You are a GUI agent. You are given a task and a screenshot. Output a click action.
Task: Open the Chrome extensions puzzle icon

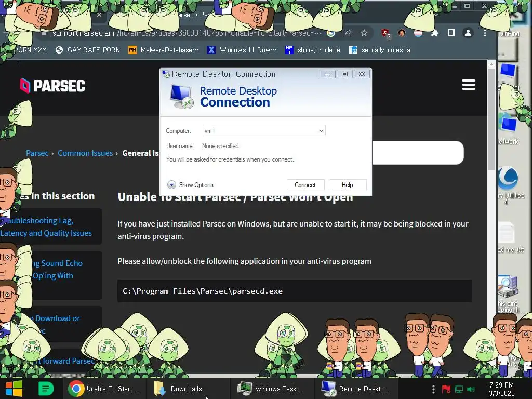point(435,33)
